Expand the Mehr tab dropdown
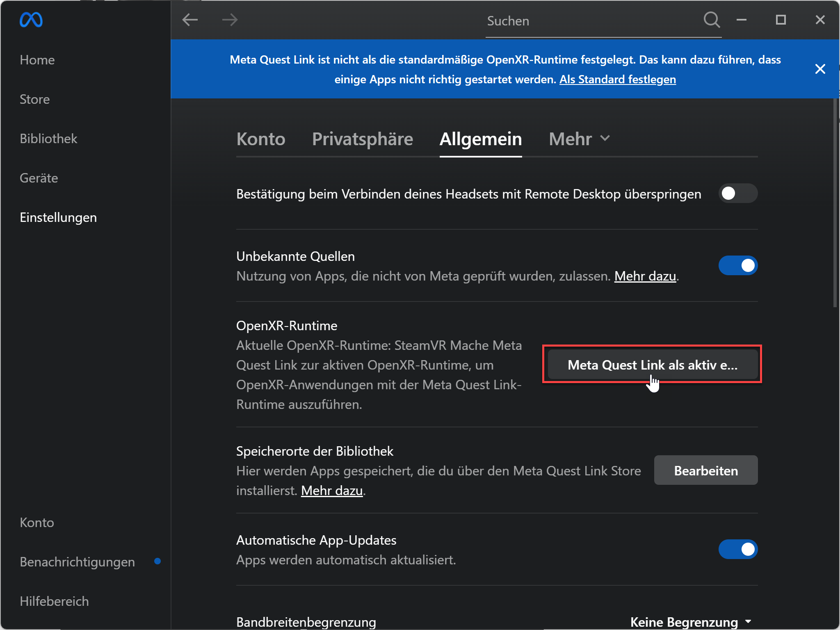 point(579,139)
